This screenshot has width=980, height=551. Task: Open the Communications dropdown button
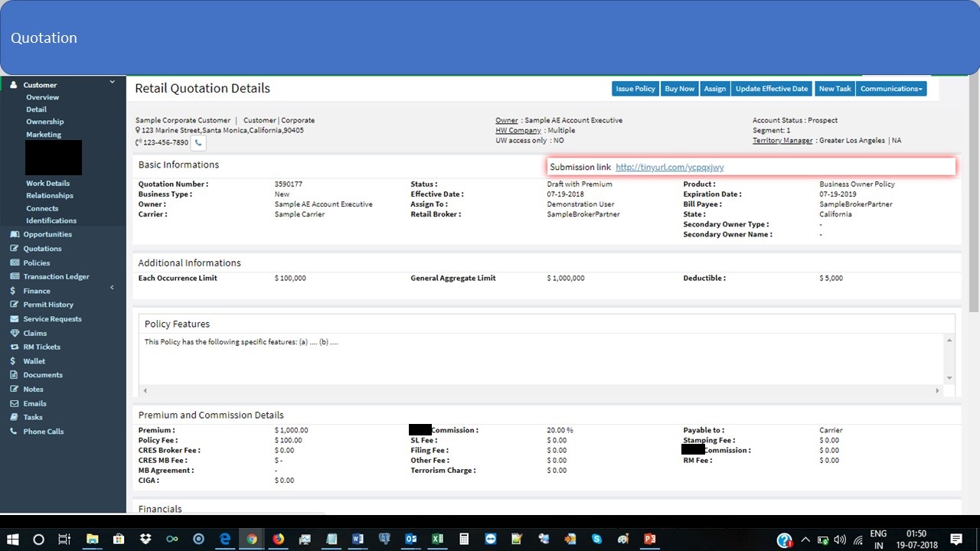pyautogui.click(x=892, y=89)
